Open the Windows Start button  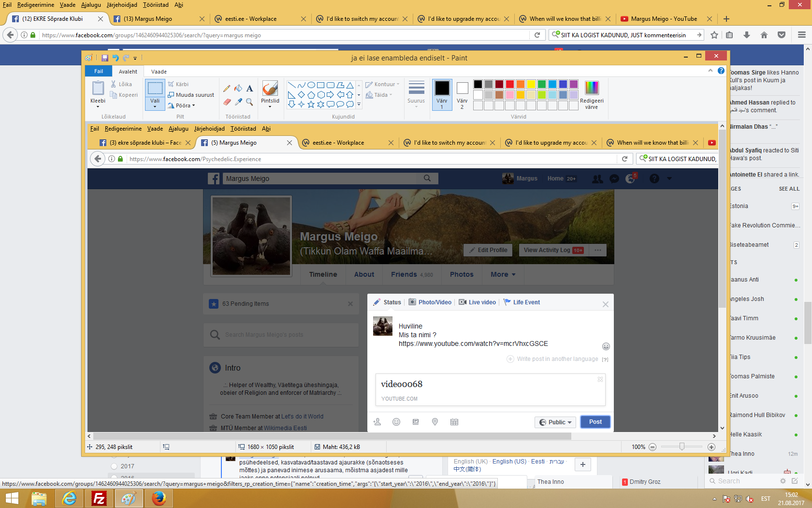click(12, 498)
